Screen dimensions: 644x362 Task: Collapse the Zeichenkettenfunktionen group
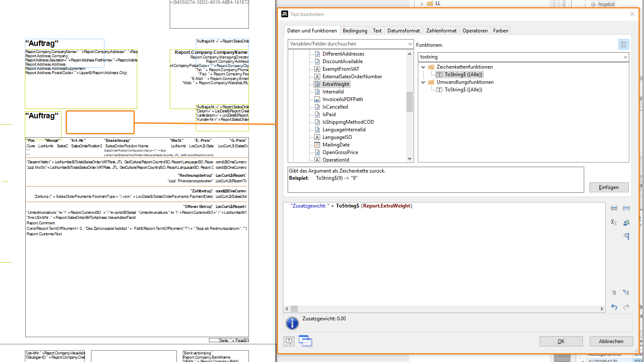[x=423, y=67]
